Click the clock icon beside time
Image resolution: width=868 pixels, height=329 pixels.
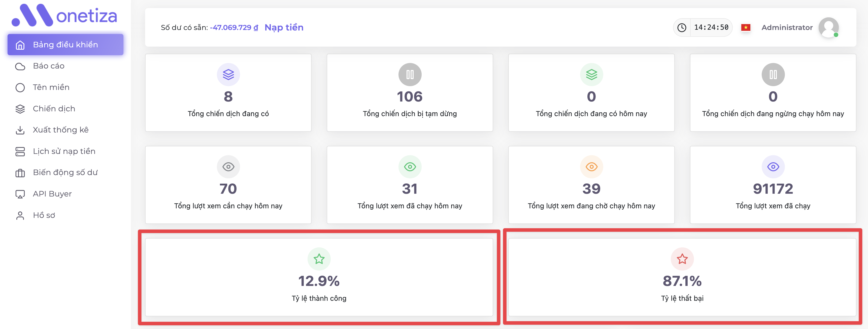coord(682,27)
